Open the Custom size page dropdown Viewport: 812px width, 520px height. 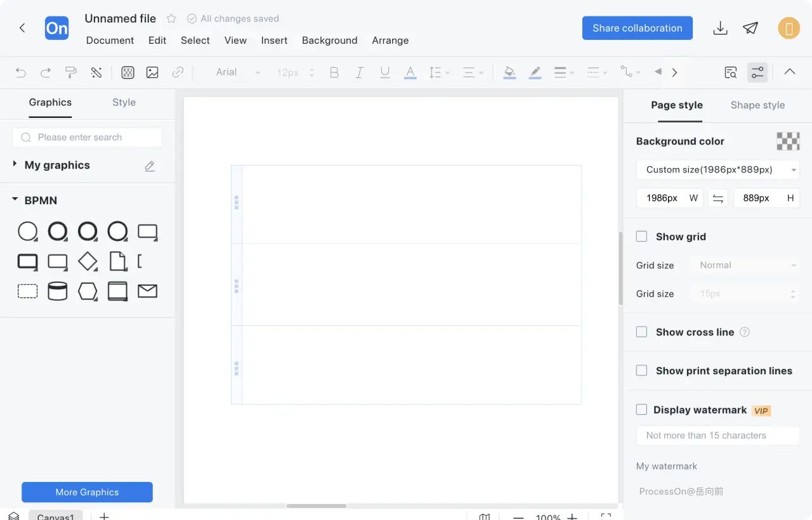pyautogui.click(x=717, y=170)
